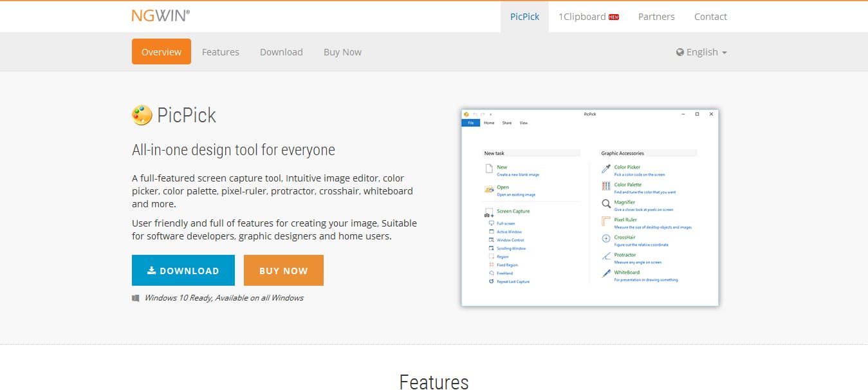This screenshot has height=390, width=868.
Task: Click the Screen Capture camera icon
Action: coord(489,212)
